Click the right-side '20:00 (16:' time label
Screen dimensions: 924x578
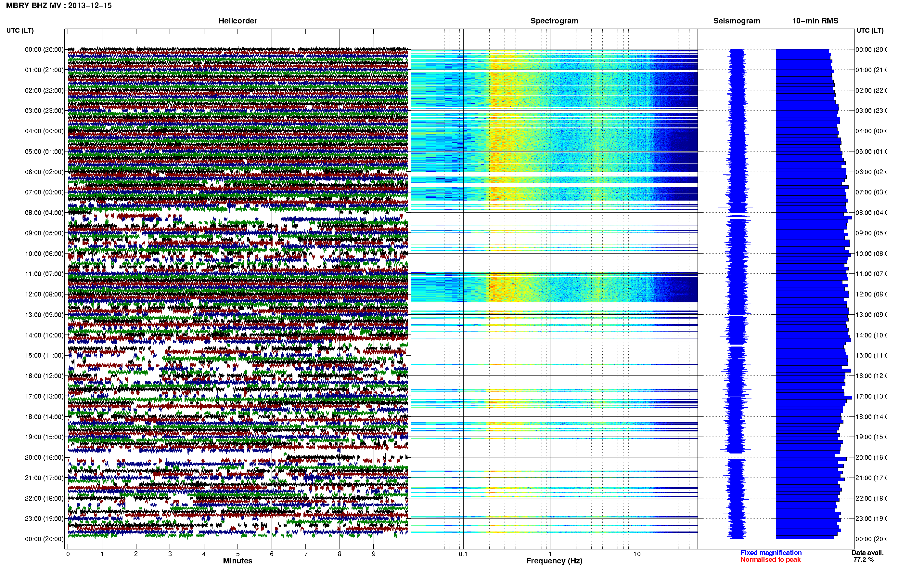pos(871,458)
